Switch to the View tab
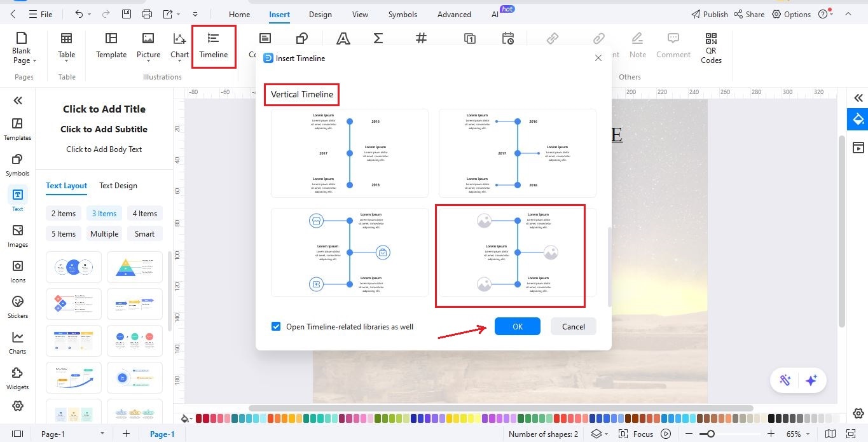 pos(360,14)
